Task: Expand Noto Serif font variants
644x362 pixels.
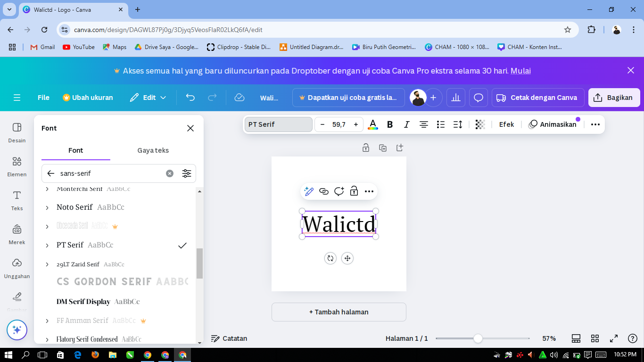Action: 47,207
